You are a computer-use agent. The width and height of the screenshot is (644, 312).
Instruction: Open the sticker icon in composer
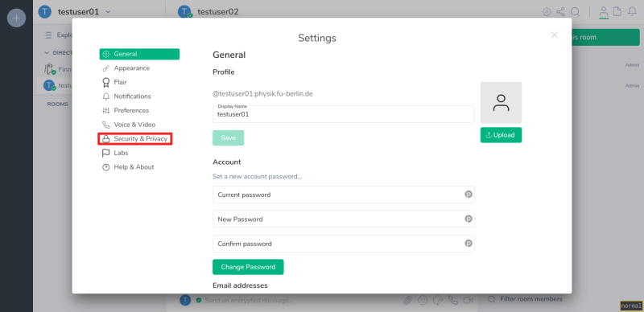pos(438,301)
